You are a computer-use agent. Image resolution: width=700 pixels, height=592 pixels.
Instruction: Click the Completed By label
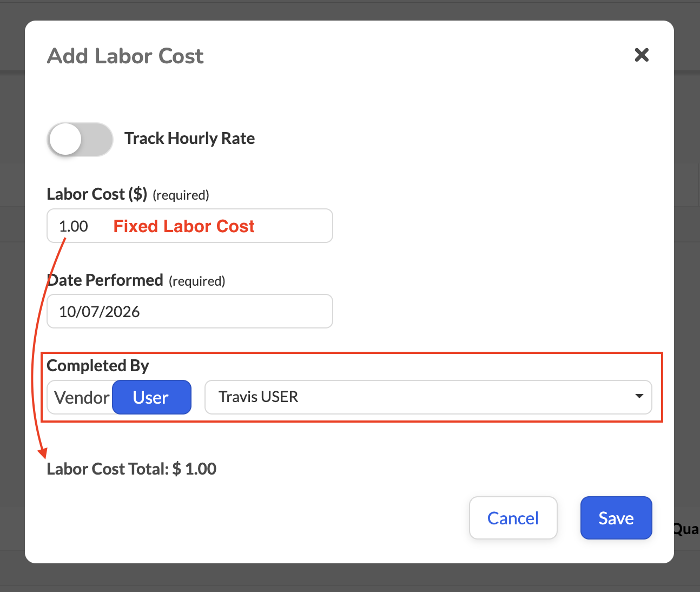pos(98,366)
